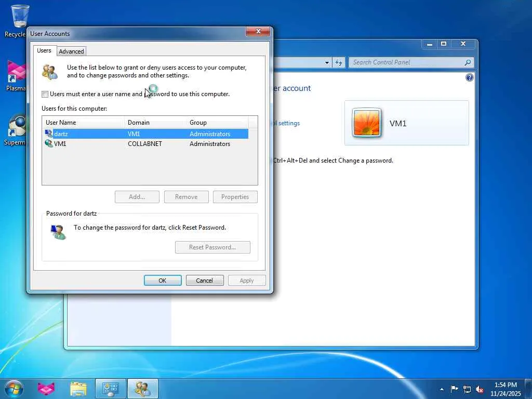Close the User Accounts dialog
This screenshot has width=532, height=399.
pyautogui.click(x=258, y=31)
